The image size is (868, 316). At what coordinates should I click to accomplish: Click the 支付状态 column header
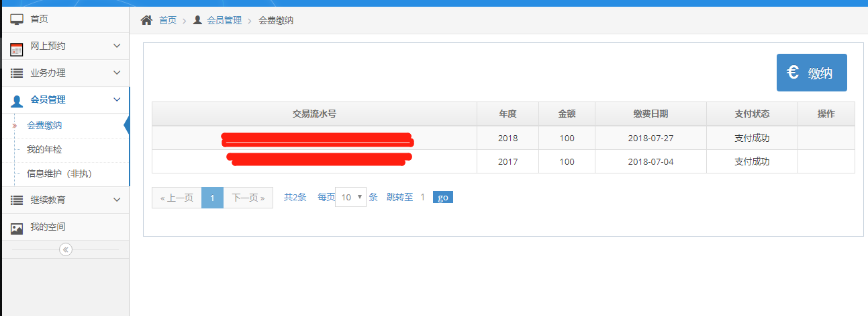click(752, 114)
